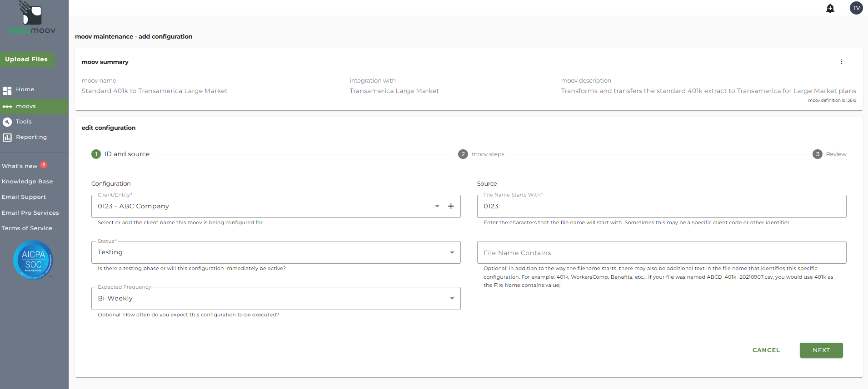Image resolution: width=868 pixels, height=389 pixels.
Task: Expand the Client/Entity dropdown
Action: pos(437,206)
